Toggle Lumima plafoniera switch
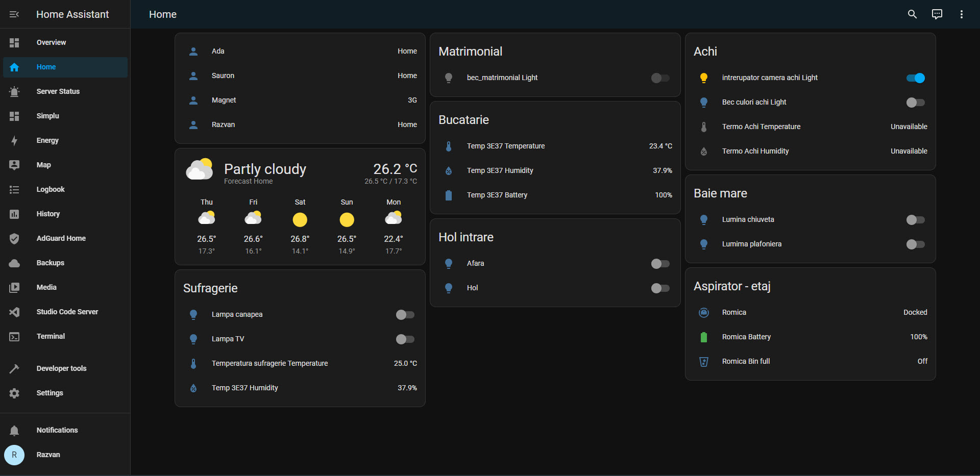 click(915, 244)
